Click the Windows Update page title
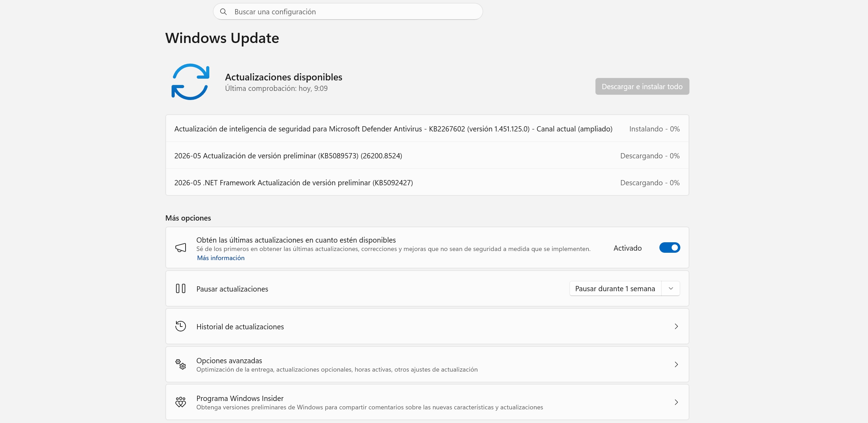 222,38
